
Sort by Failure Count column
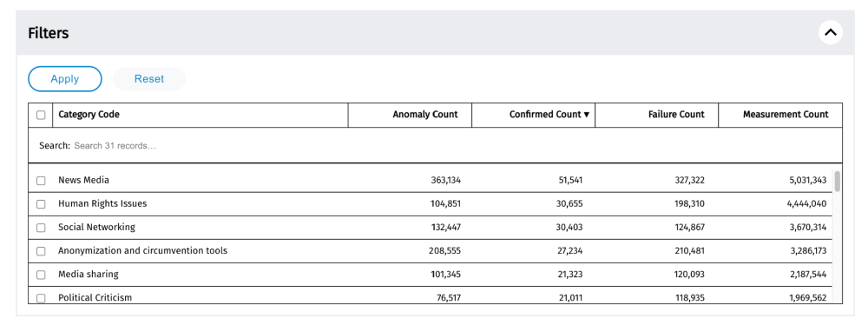pos(676,115)
